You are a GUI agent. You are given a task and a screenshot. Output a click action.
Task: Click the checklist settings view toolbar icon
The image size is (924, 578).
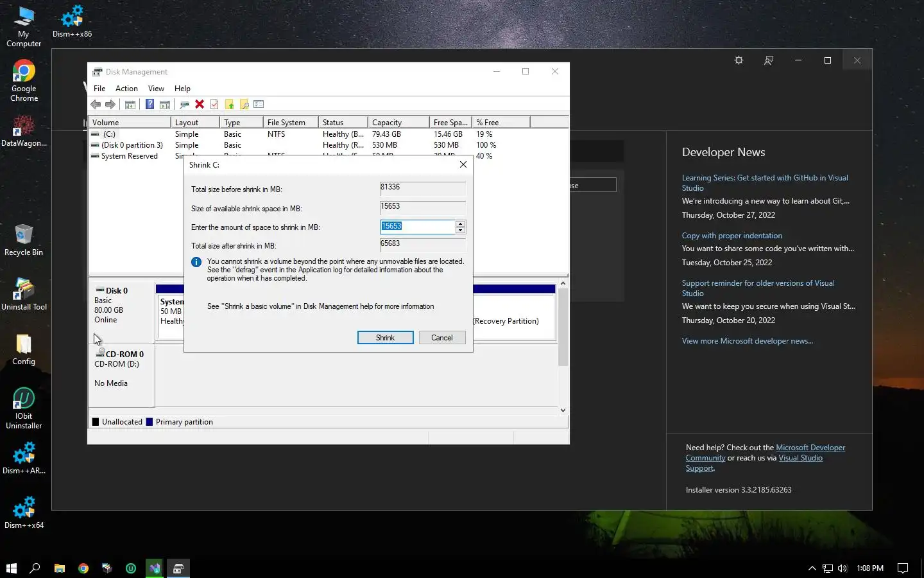pos(259,104)
